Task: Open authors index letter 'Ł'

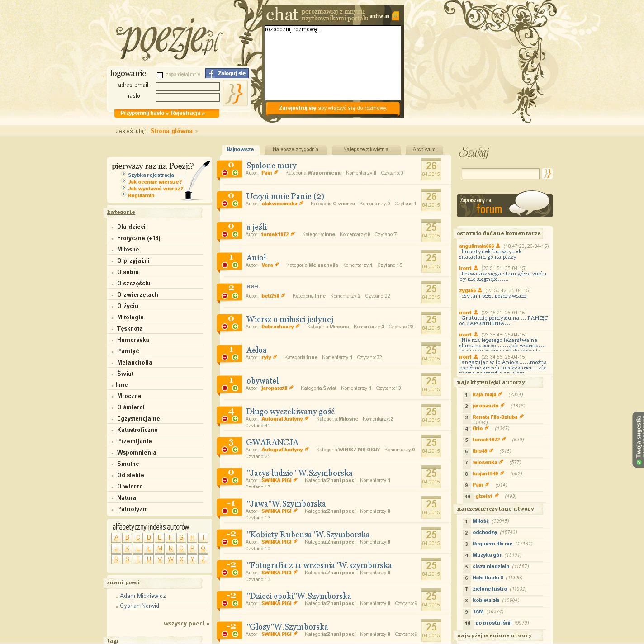Action: click(149, 549)
